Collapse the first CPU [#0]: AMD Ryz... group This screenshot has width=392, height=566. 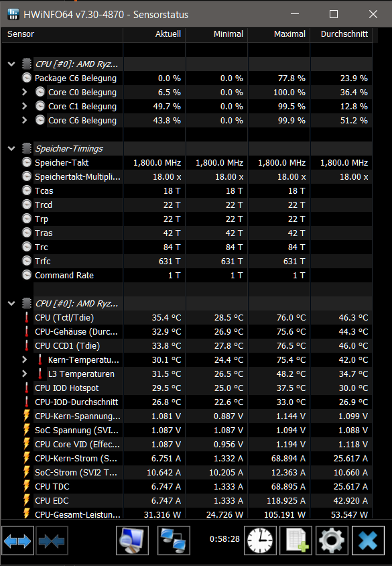click(11, 64)
